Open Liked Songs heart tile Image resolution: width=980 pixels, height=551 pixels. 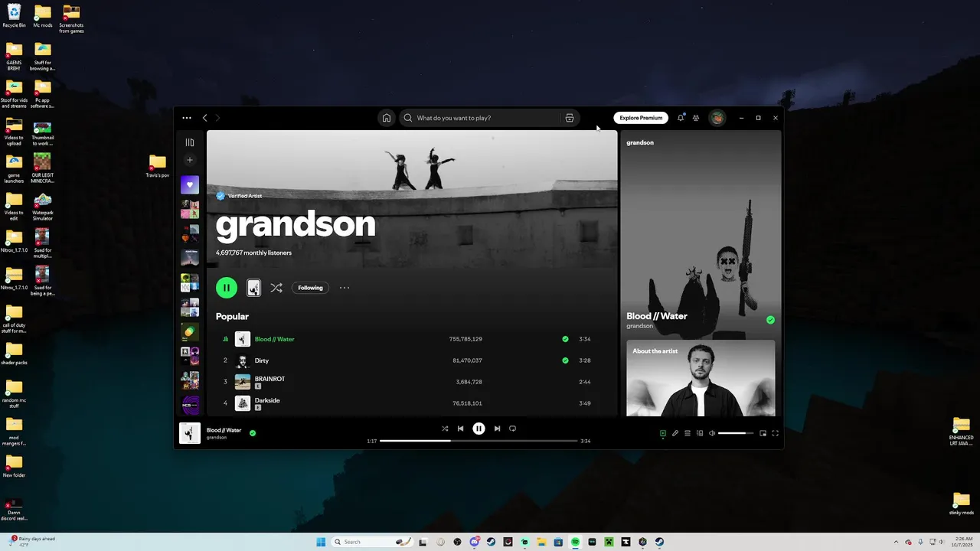[190, 184]
